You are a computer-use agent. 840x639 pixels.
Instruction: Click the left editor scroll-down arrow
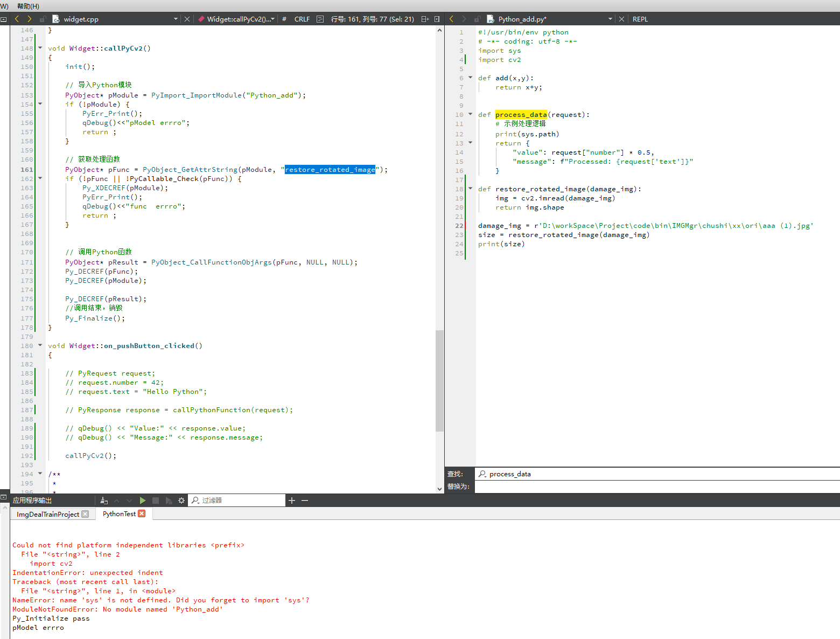point(439,489)
